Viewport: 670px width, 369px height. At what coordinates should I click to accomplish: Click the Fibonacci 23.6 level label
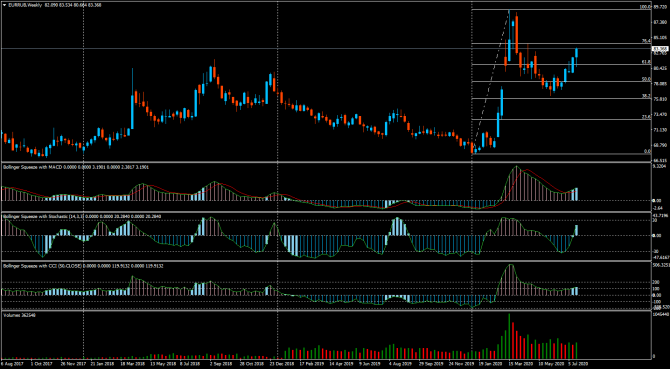[646, 117]
